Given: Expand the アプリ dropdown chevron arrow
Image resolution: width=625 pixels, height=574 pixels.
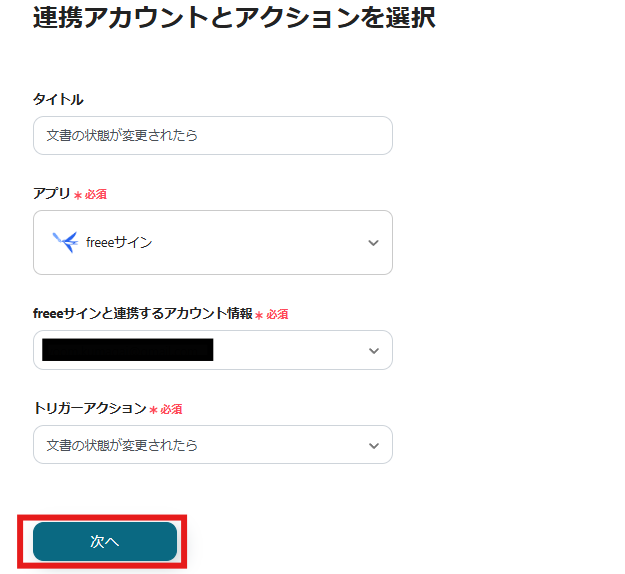Looking at the screenshot, I should [373, 243].
